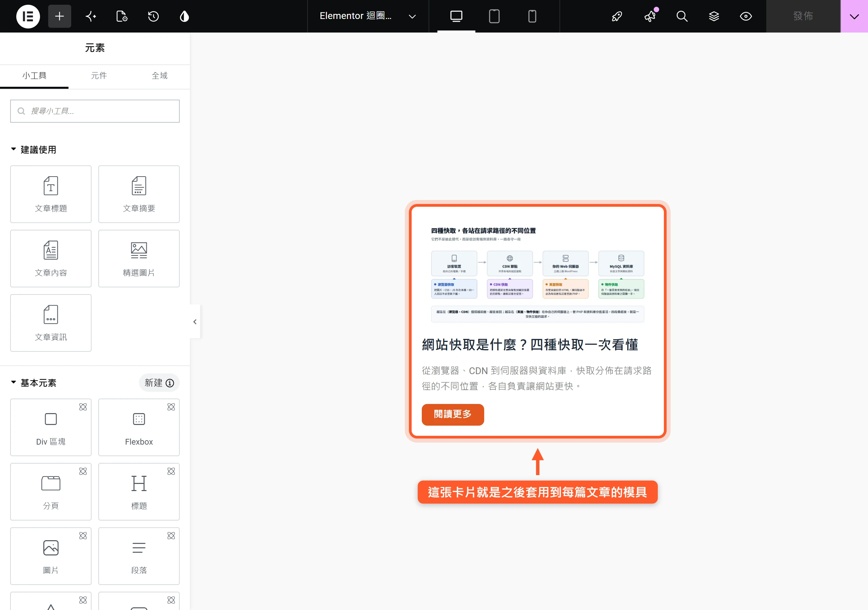Click the 新建 info badge
Screen dimensions: 868x610
click(x=159, y=383)
